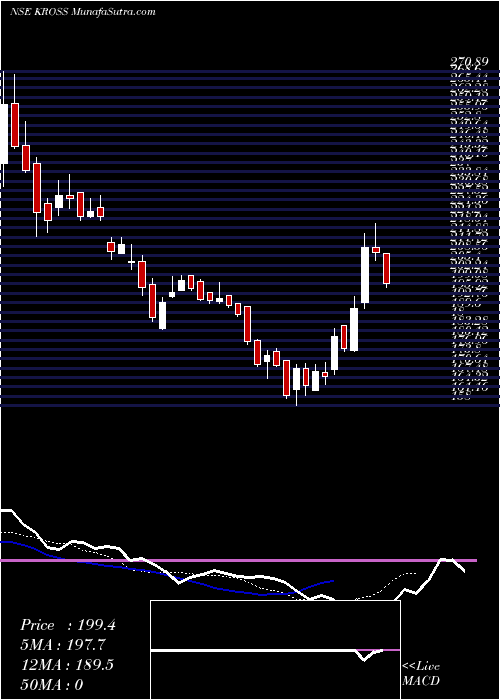The width and height of the screenshot is (500, 700).
Task: Click the "NSE KROSS MunafaSutra.com" title text
Action: tap(83, 12)
